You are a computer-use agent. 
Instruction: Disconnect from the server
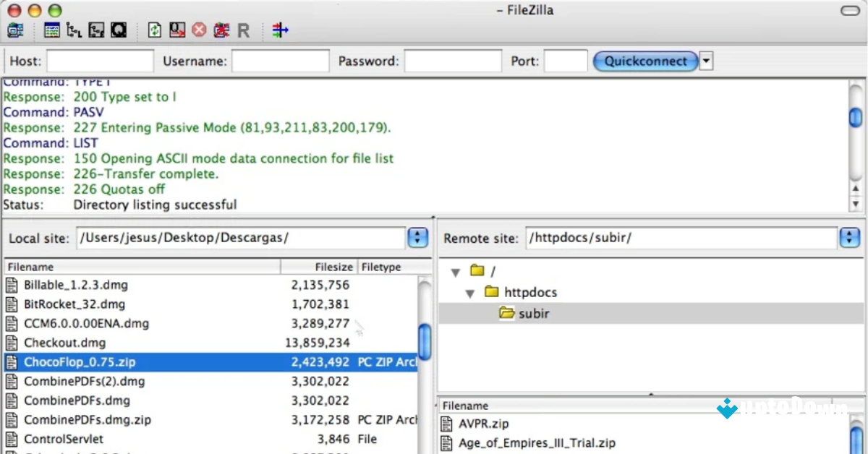[222, 30]
